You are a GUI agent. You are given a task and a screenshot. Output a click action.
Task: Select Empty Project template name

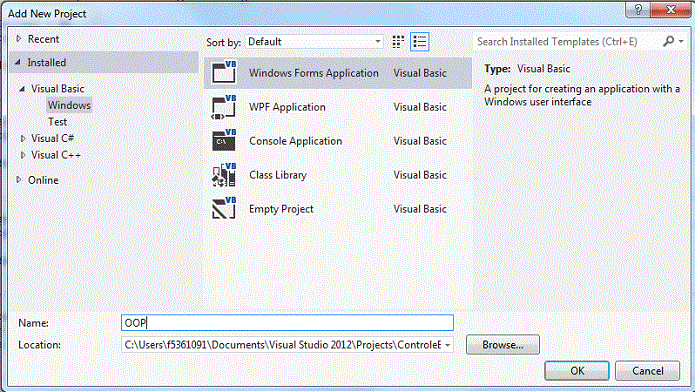[x=281, y=209]
